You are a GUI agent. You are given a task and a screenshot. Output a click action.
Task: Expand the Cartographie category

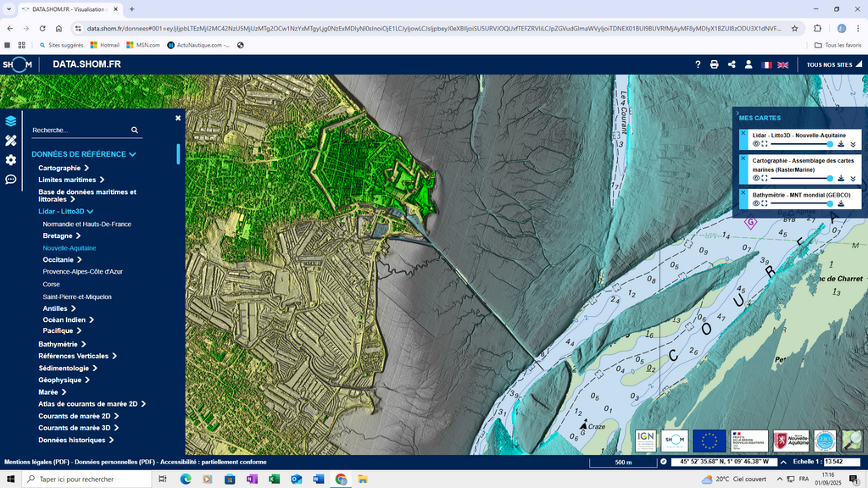coord(64,169)
